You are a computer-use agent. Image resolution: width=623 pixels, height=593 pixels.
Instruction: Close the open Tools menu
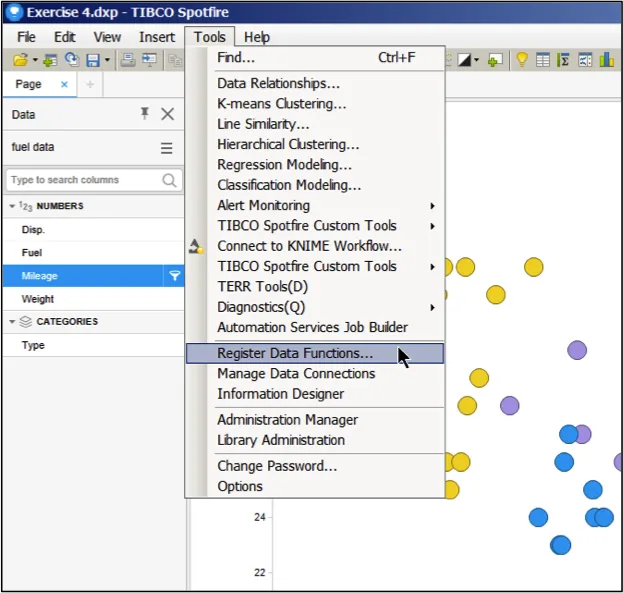[210, 37]
